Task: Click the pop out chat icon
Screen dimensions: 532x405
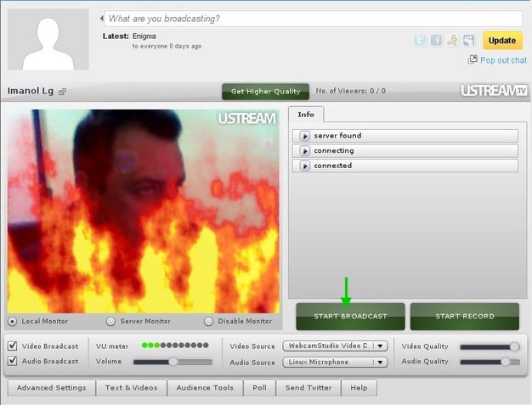Action: [x=473, y=59]
